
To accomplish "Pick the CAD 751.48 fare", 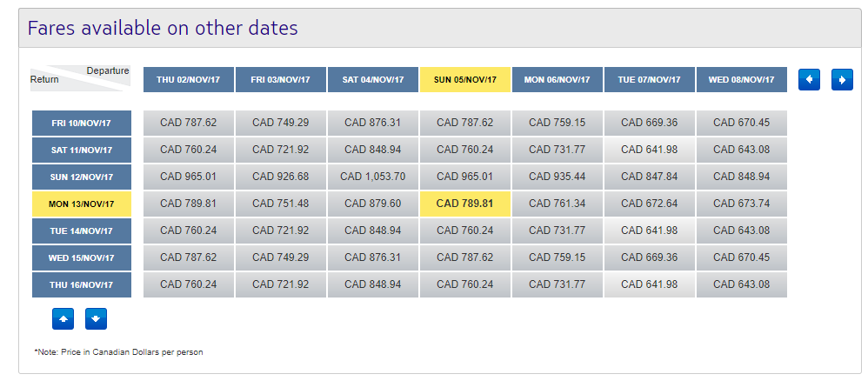I will point(281,204).
